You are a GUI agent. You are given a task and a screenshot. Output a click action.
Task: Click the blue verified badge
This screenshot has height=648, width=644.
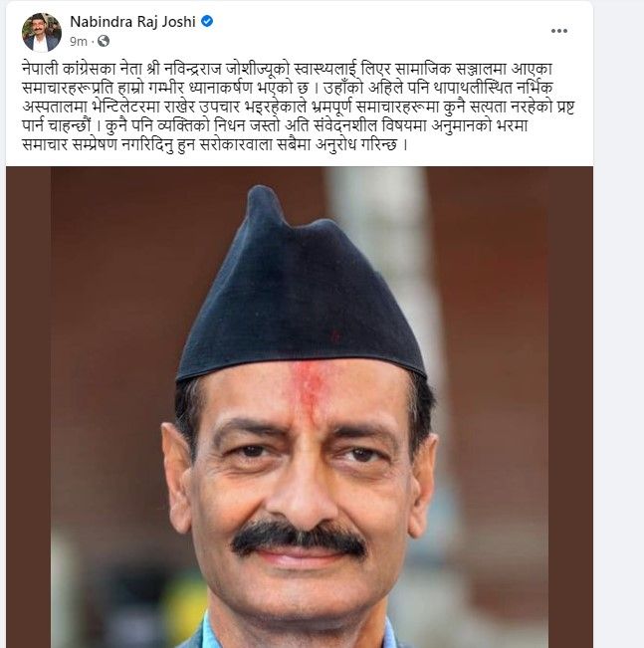point(207,21)
